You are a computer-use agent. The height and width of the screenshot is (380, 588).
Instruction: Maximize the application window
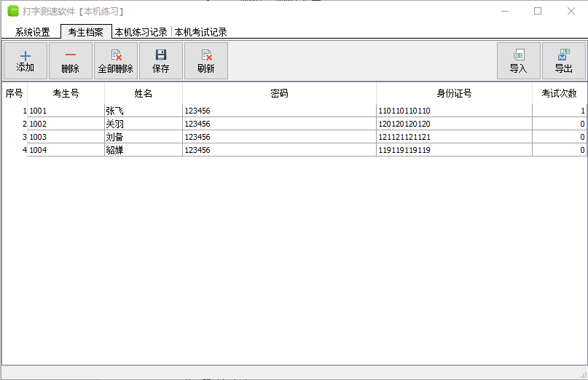click(538, 11)
